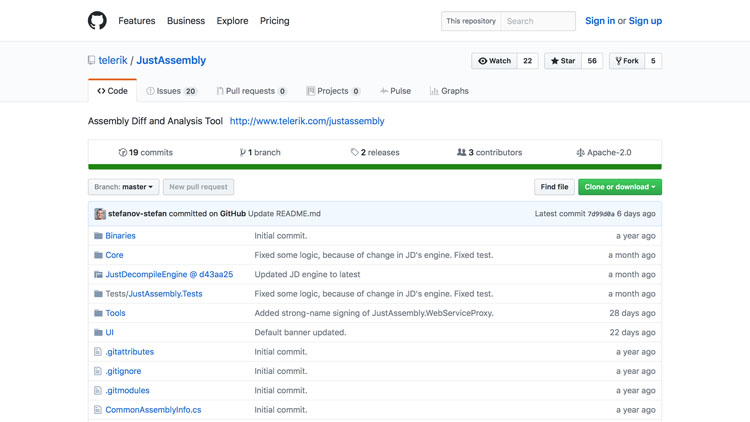
Task: Open the Apache-2.0 license link
Action: click(x=604, y=152)
